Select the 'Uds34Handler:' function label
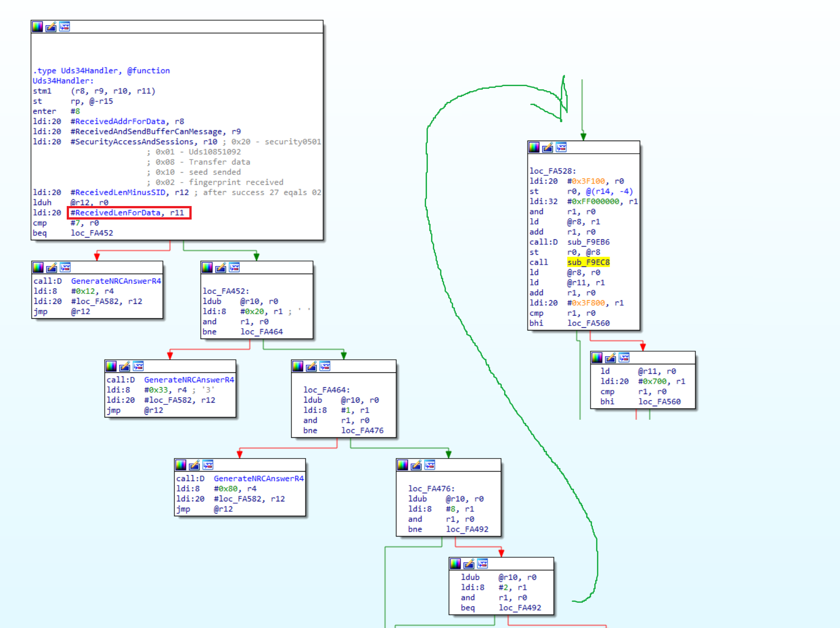This screenshot has height=628, width=840. pyautogui.click(x=63, y=81)
